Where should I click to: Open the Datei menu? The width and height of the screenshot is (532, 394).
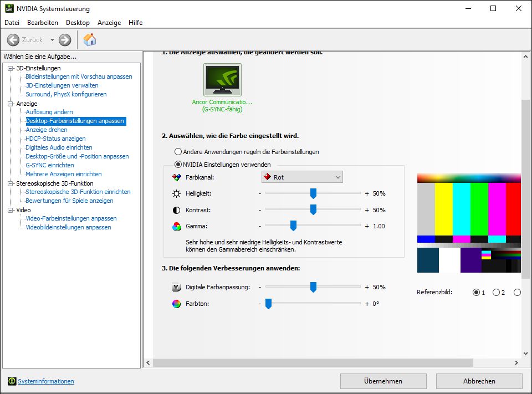(x=12, y=23)
